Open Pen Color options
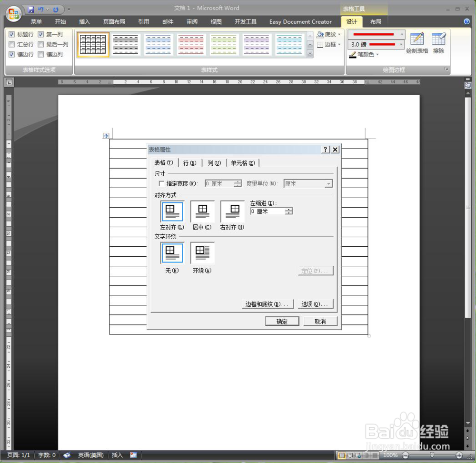 pyautogui.click(x=364, y=54)
